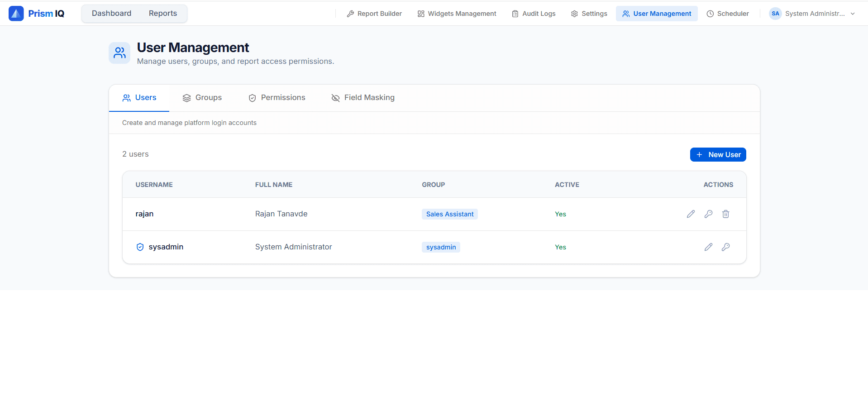868x397 pixels.
Task: Edit user rajan with pencil icon
Action: point(691,214)
